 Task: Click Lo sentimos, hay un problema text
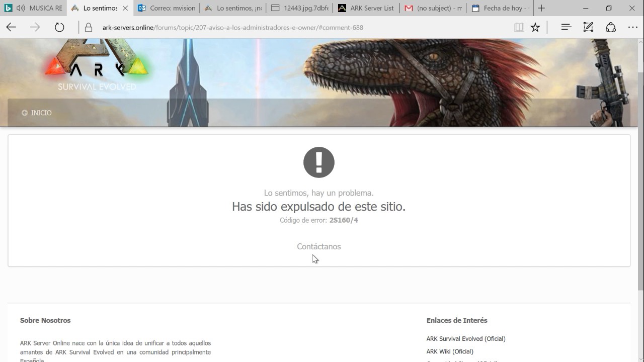319,193
